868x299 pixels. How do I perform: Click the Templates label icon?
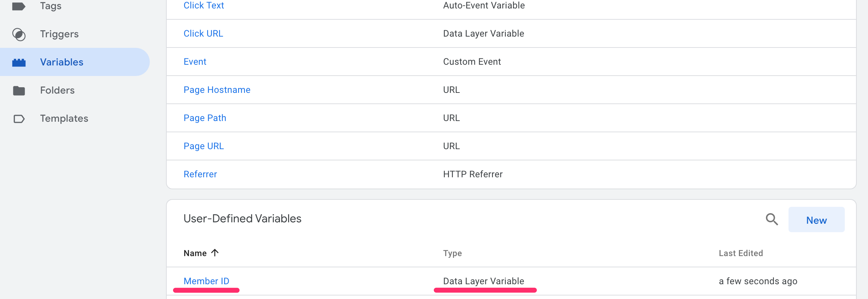[x=19, y=119]
